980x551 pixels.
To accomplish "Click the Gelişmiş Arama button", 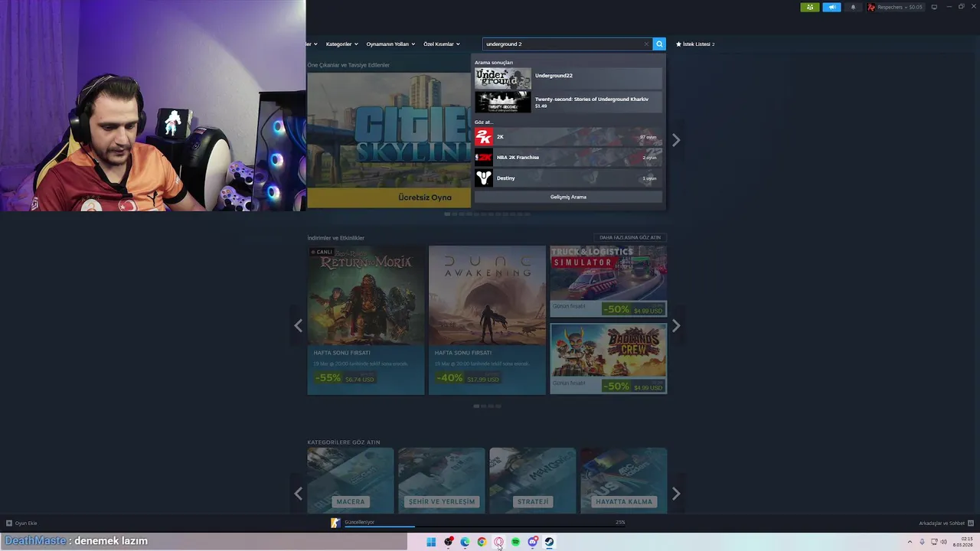I will point(568,197).
